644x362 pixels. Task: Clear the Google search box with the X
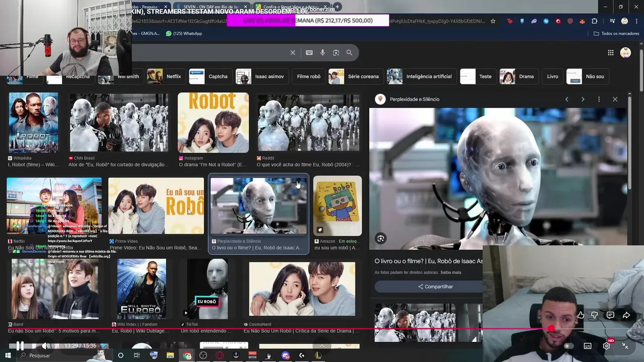pyautogui.click(x=293, y=52)
